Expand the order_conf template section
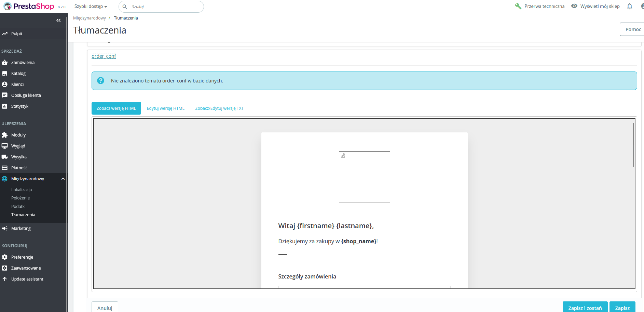644x312 pixels. pos(104,56)
